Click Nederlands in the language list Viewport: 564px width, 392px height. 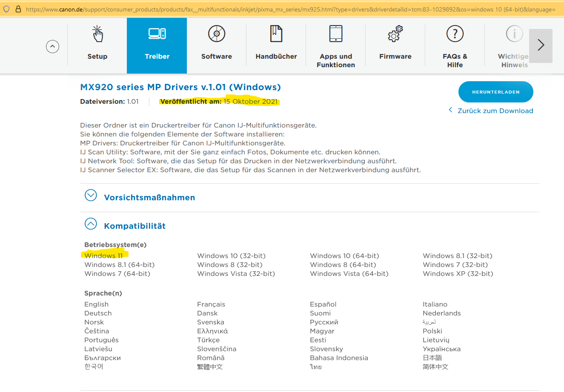pyautogui.click(x=442, y=313)
